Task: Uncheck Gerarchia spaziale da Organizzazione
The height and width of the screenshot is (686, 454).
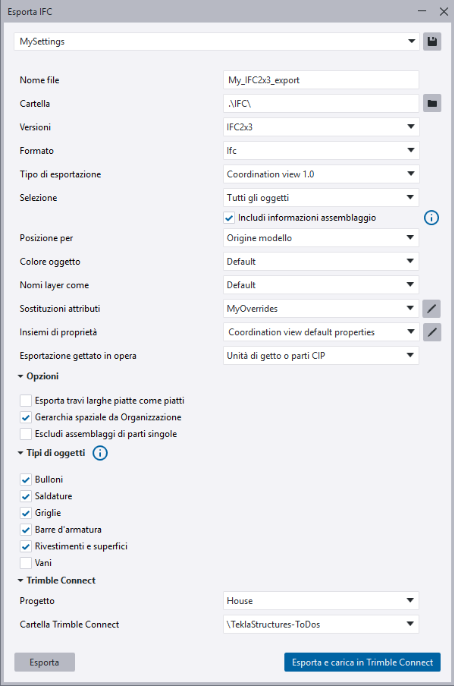Action: [26, 417]
